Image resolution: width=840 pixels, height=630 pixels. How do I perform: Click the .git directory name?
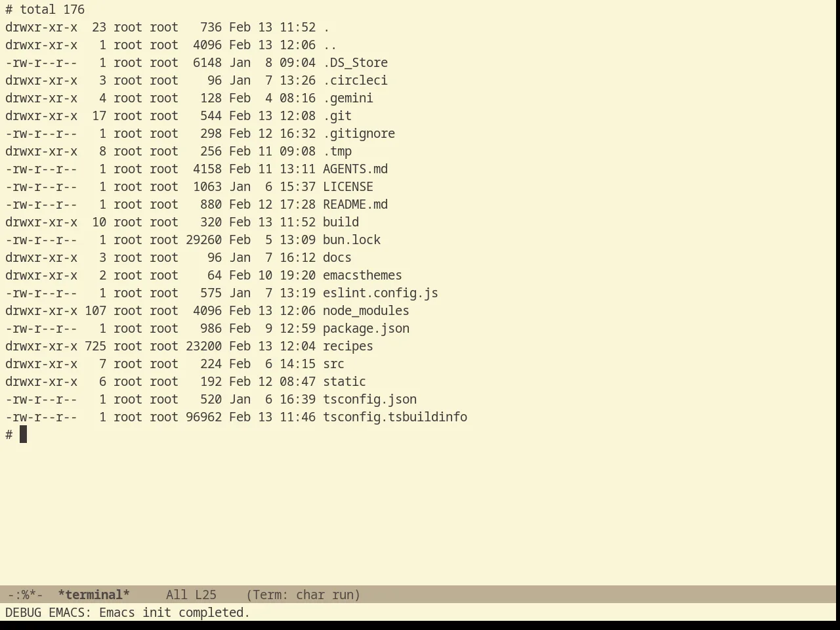tap(337, 116)
